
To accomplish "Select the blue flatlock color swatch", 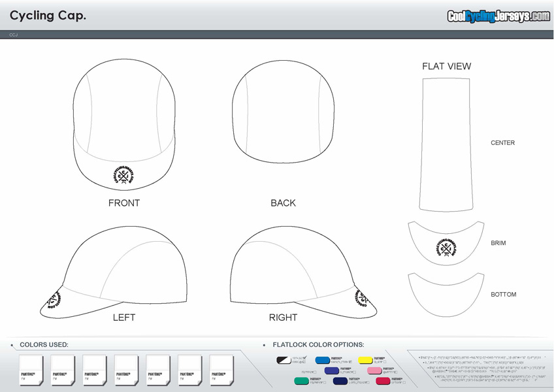I will click(323, 360).
